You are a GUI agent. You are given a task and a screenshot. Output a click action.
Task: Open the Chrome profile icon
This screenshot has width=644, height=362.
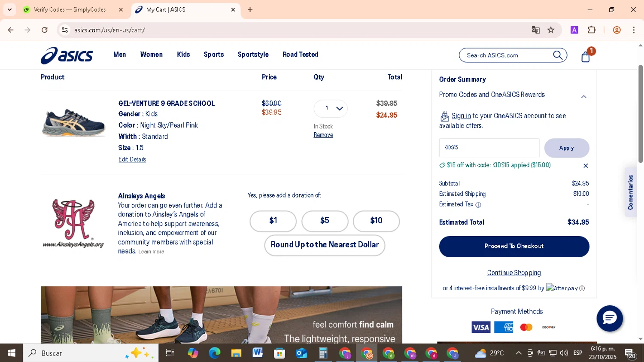617,30
